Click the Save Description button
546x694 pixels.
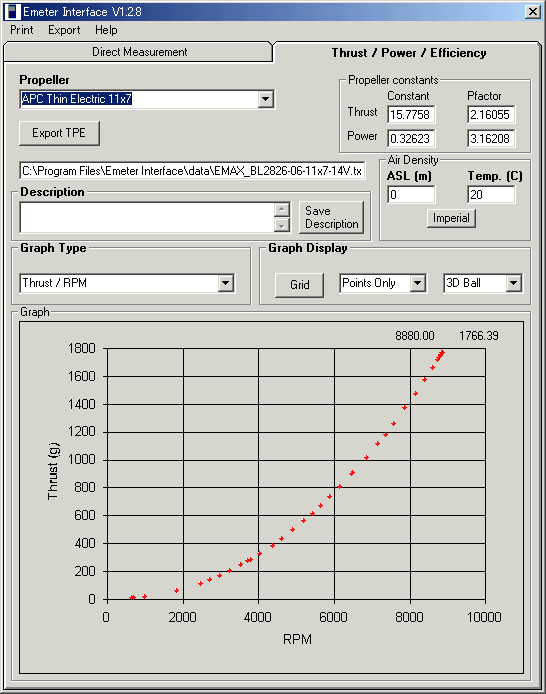click(331, 217)
